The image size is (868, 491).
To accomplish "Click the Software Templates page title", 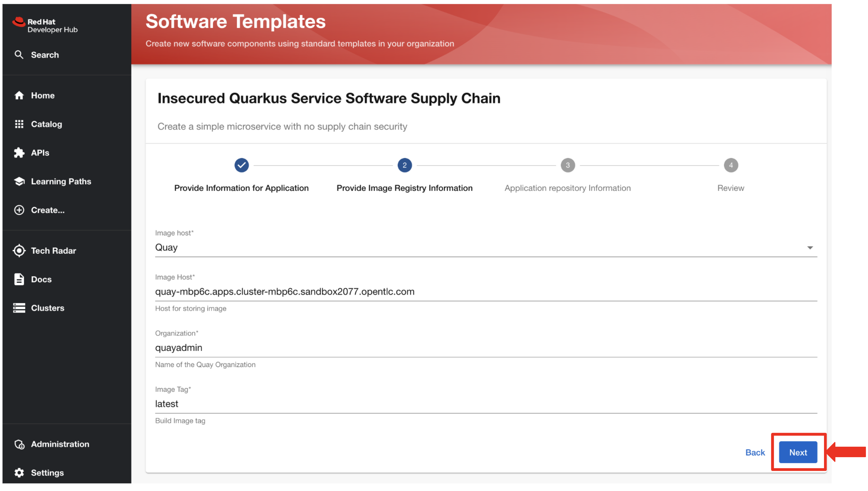I will pyautogui.click(x=236, y=22).
